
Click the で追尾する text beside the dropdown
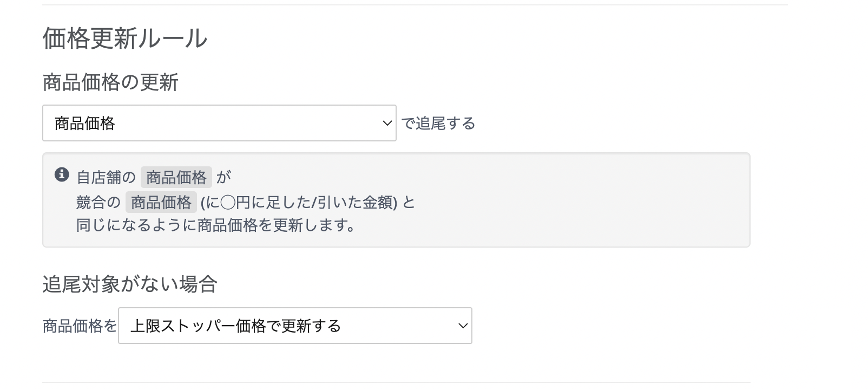(x=438, y=124)
